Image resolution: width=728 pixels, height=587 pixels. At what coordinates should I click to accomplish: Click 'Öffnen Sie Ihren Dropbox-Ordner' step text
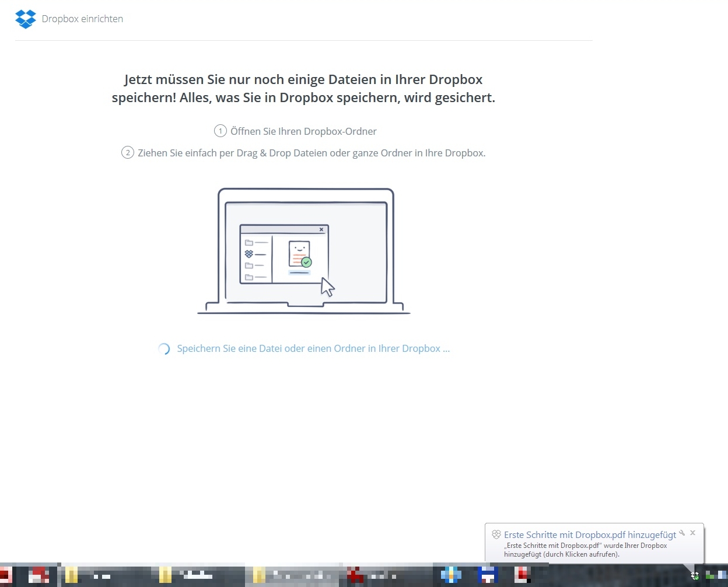click(x=303, y=131)
